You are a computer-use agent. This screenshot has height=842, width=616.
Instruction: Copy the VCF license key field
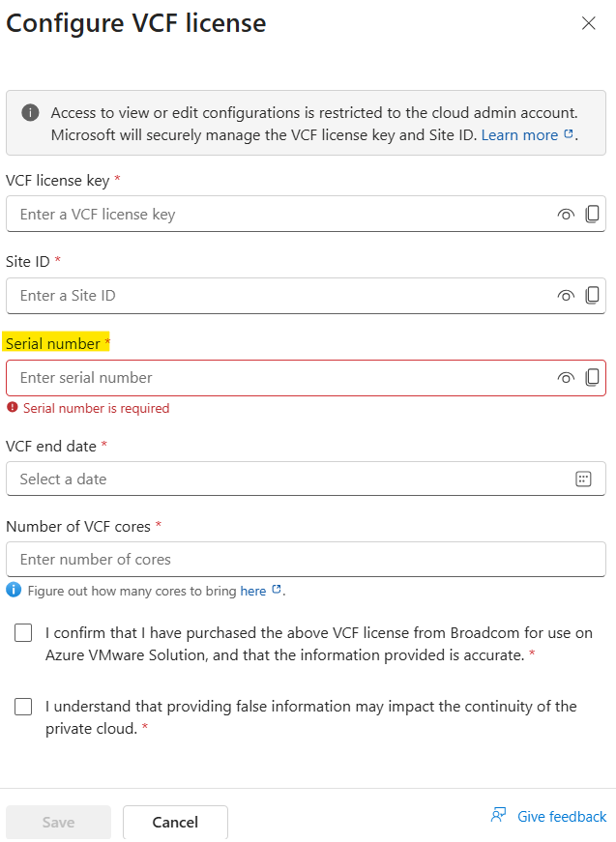point(593,214)
